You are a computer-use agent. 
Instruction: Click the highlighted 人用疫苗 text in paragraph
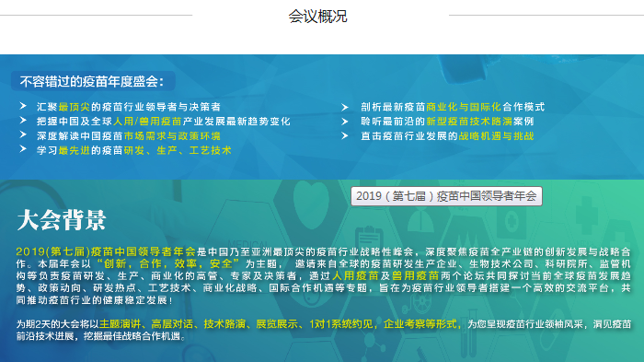pyautogui.click(x=355, y=275)
